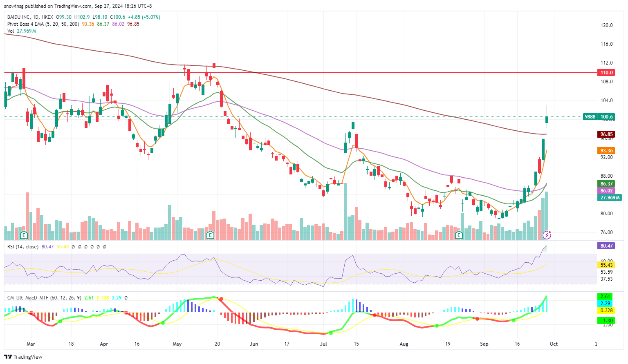The image size is (628, 364).
Task: Click the yellow 0.328 signal axis tag
Action: [x=606, y=310]
